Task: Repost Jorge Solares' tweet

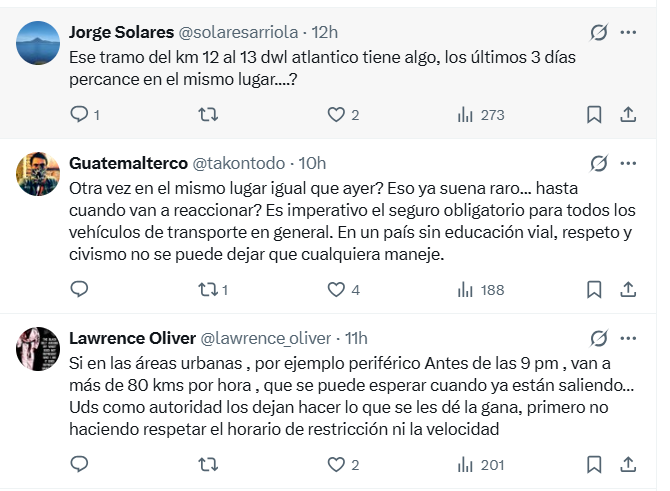Action: 208,115
